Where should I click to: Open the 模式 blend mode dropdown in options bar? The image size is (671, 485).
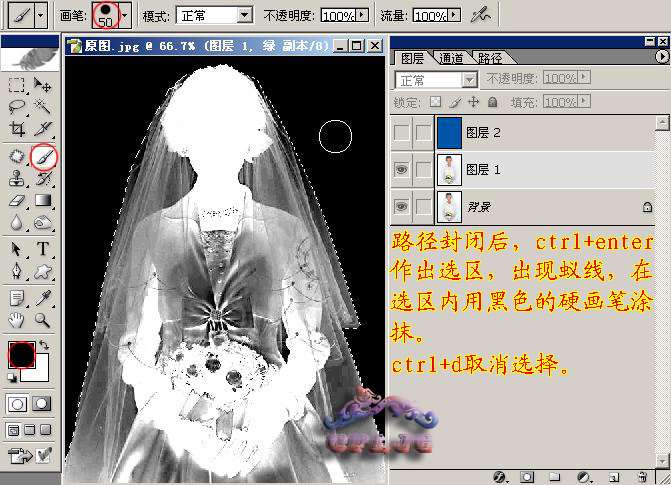coord(244,16)
